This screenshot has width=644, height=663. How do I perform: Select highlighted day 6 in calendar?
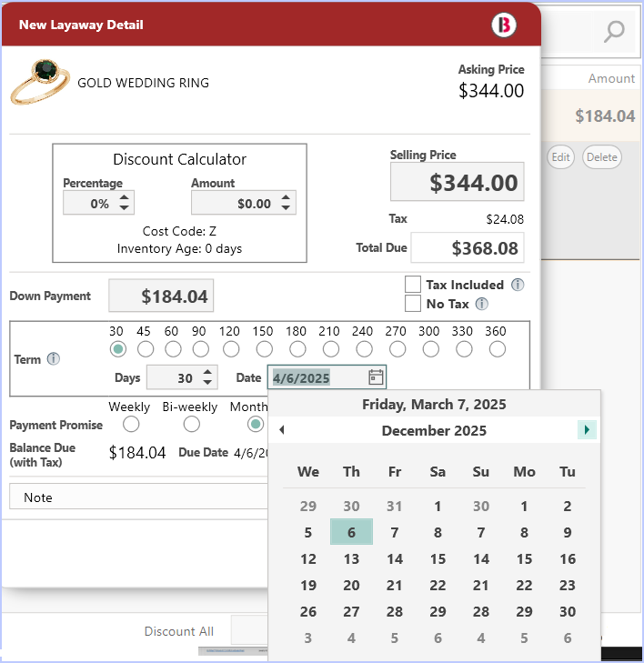point(351,532)
